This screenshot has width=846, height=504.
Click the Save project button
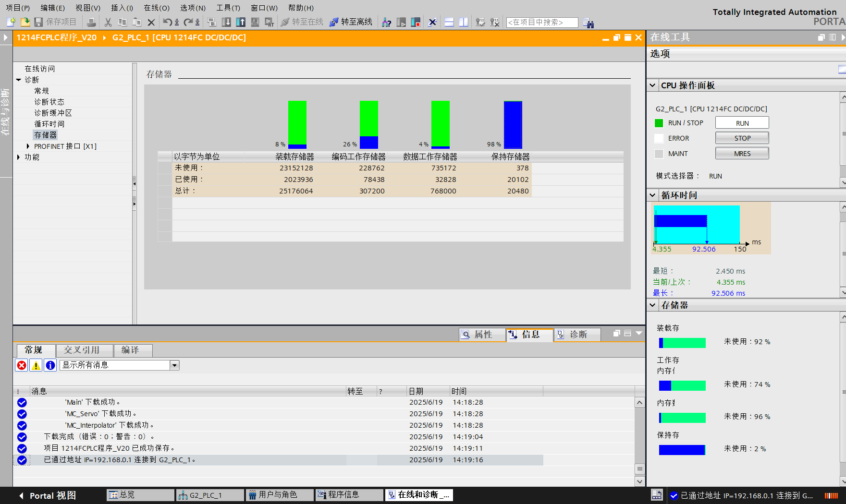[55, 22]
